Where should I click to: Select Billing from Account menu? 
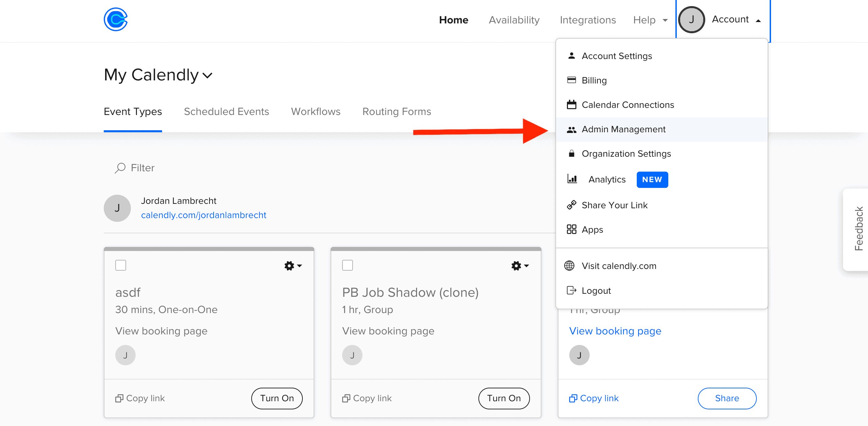662,80
